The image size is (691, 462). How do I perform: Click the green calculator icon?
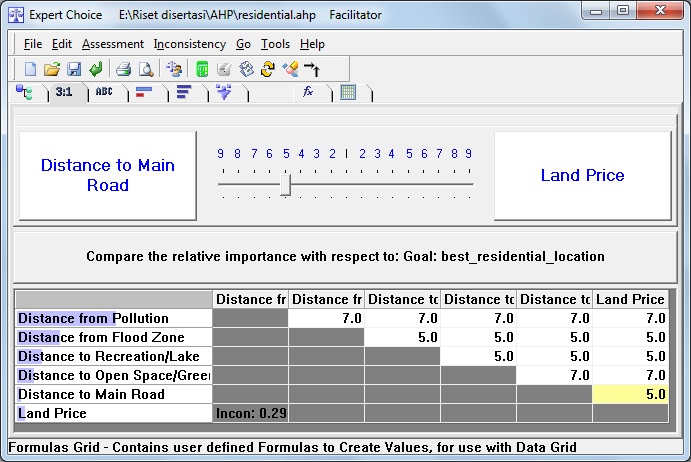202,69
